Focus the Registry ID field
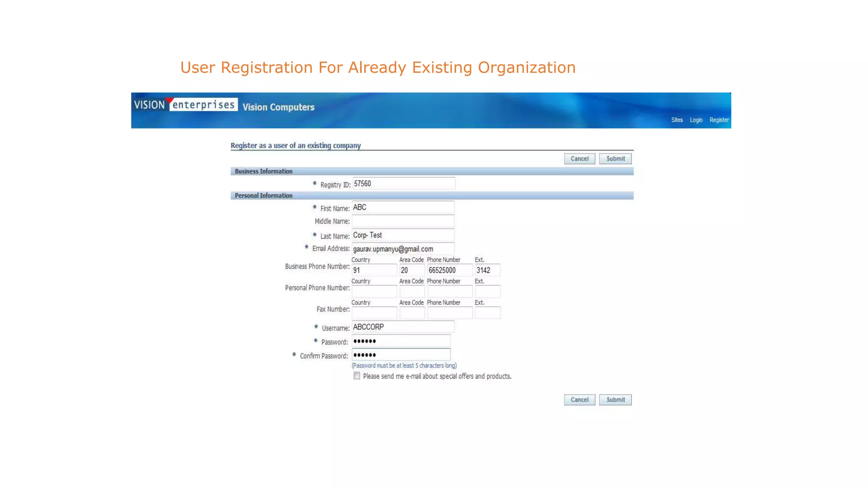The height and width of the screenshot is (488, 868). coord(404,183)
